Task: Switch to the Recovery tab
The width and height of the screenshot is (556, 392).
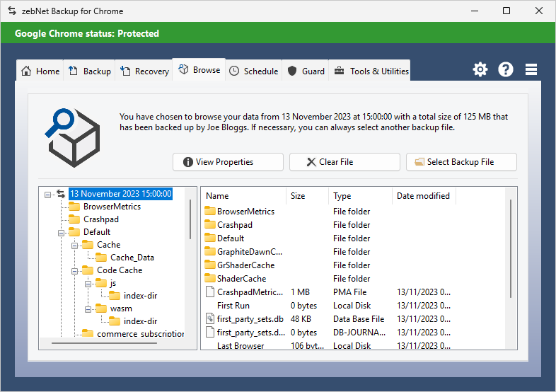Action: coord(144,71)
